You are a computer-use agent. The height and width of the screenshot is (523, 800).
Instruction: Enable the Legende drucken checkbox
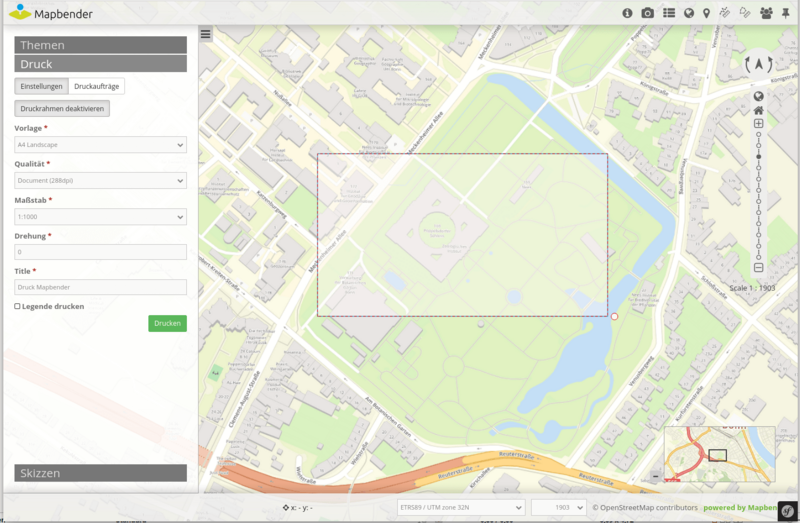coord(18,306)
